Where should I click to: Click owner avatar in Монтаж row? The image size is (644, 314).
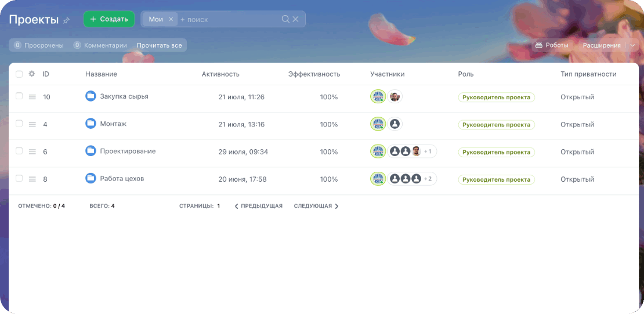(378, 124)
